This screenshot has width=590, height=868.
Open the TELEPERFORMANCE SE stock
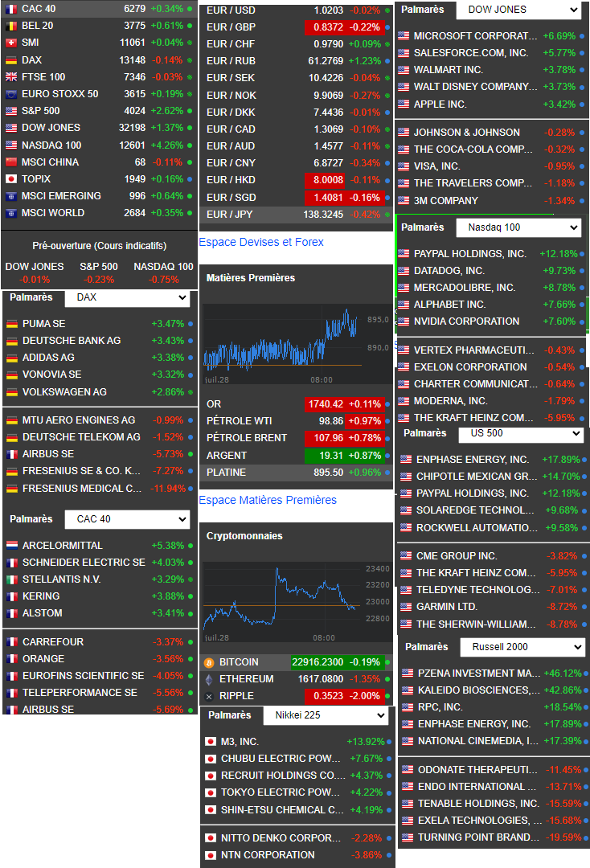(80, 693)
